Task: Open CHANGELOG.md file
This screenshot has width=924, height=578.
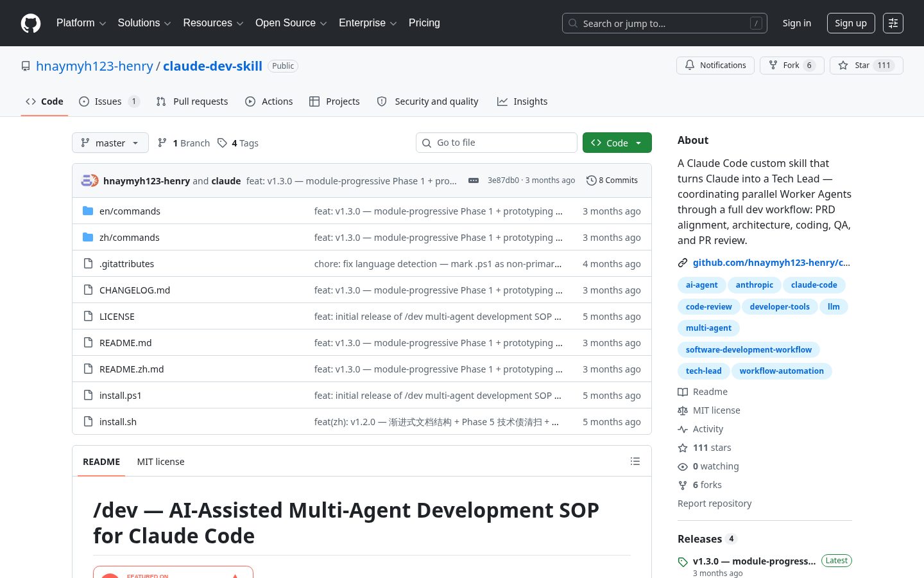Action: point(135,290)
